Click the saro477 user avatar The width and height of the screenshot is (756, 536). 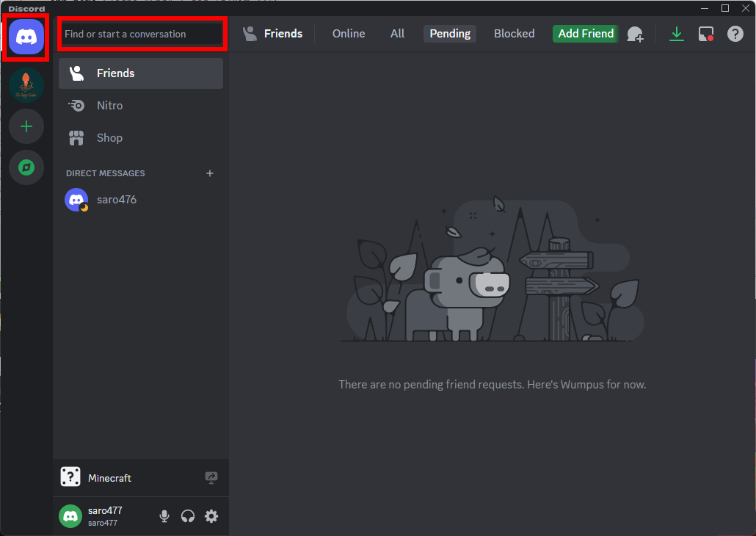coord(70,516)
